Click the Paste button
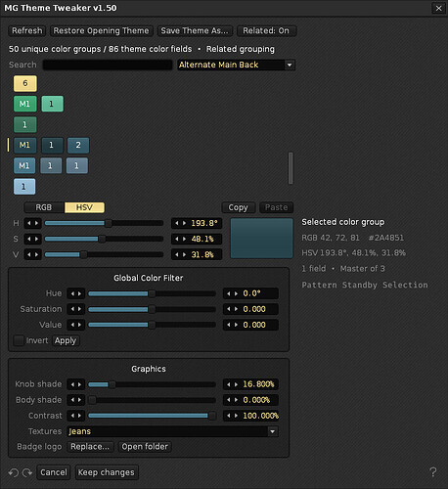 [x=276, y=207]
